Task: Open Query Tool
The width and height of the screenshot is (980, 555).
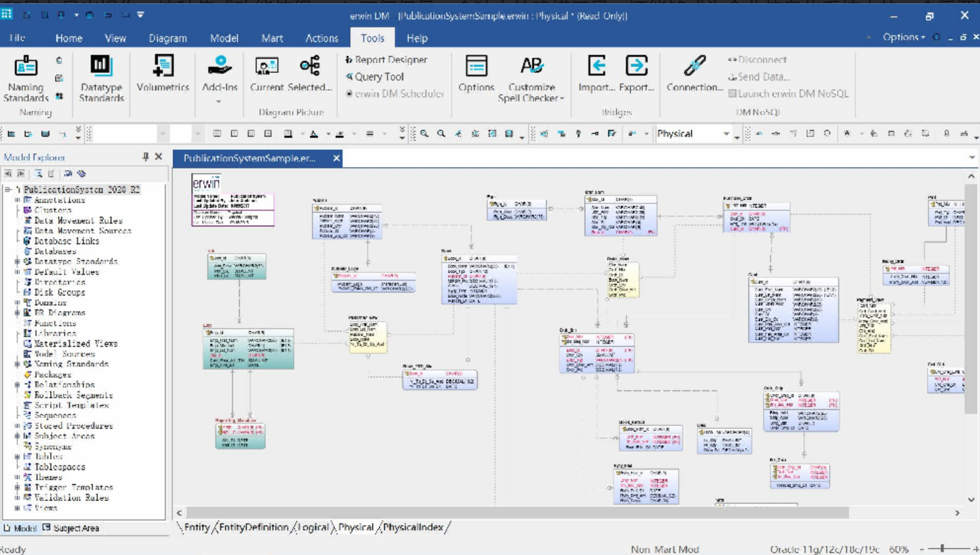Action: [x=374, y=77]
